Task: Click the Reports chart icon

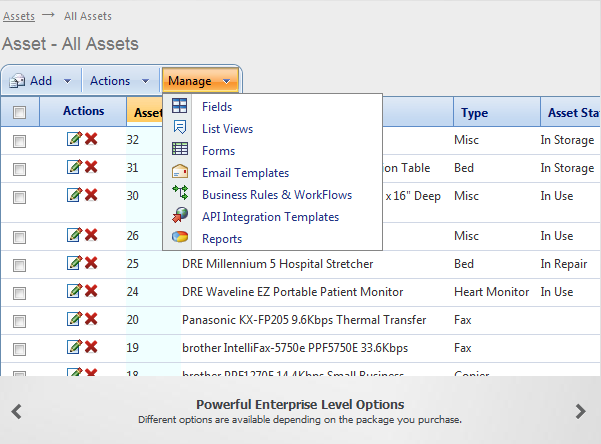Action: click(x=180, y=239)
